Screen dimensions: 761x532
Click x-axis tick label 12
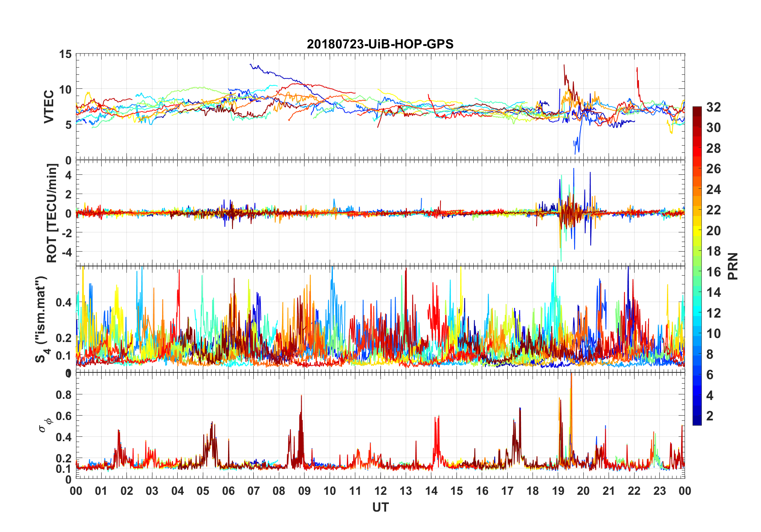380,491
